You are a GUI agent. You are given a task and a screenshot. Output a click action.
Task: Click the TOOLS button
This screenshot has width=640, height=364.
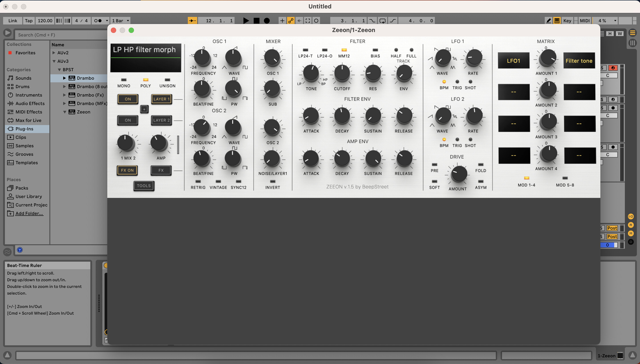(144, 186)
